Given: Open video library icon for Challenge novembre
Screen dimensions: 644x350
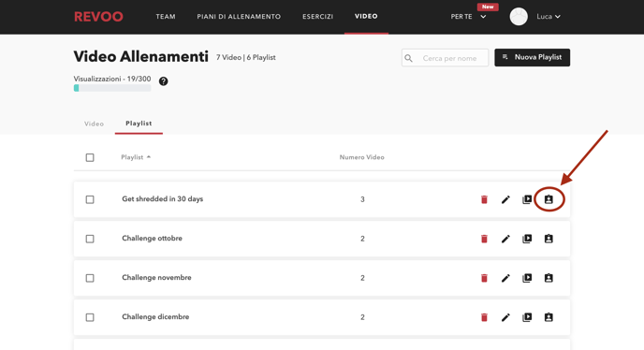Looking at the screenshot, I should (x=527, y=278).
